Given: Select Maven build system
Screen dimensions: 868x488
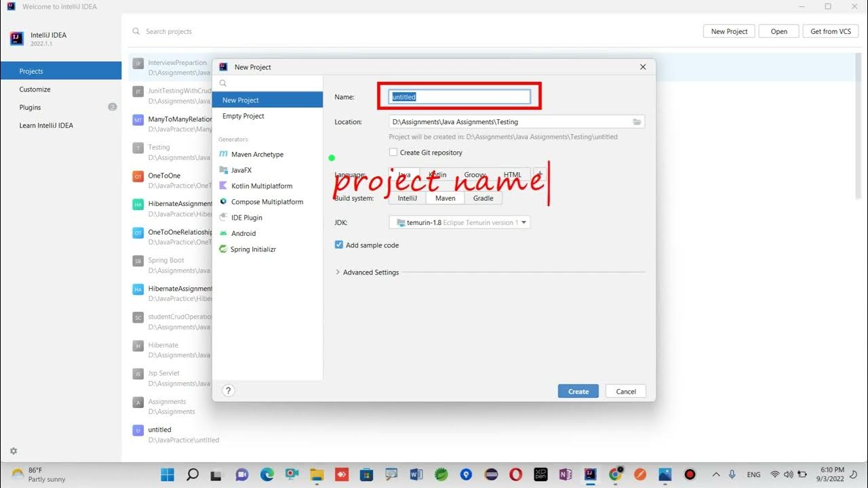Looking at the screenshot, I should (x=446, y=198).
